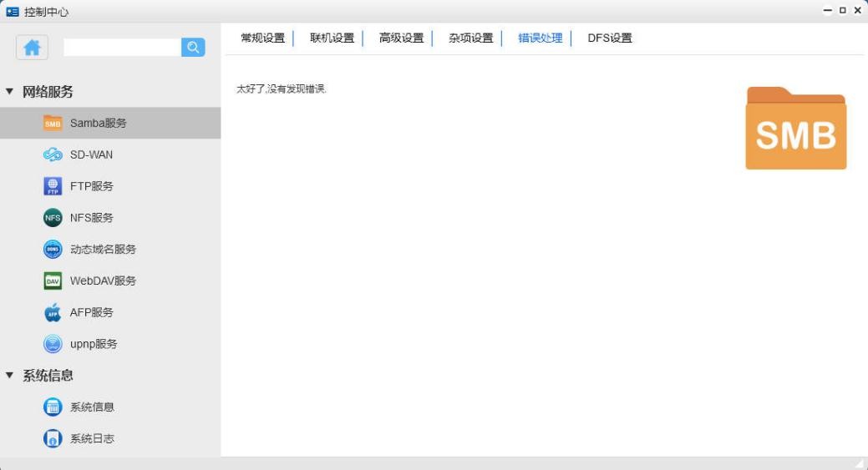The height and width of the screenshot is (470, 868).
Task: Click the green NFS服务 icon
Action: point(53,218)
